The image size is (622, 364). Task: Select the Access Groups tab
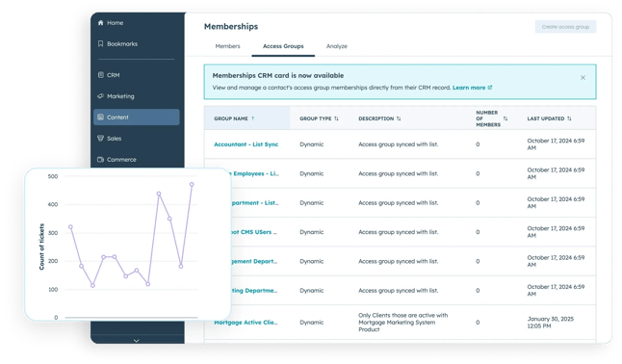[x=283, y=46]
